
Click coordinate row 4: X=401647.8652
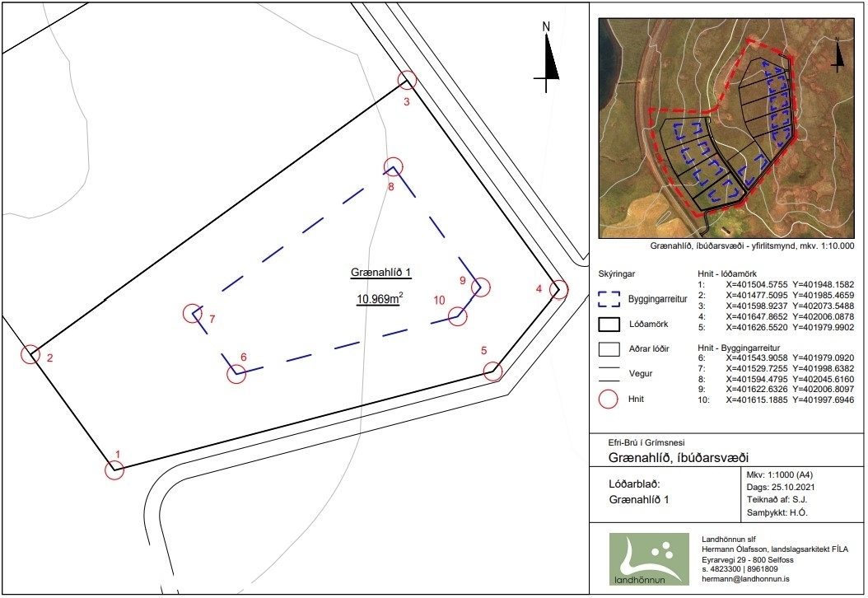pyautogui.click(x=776, y=317)
